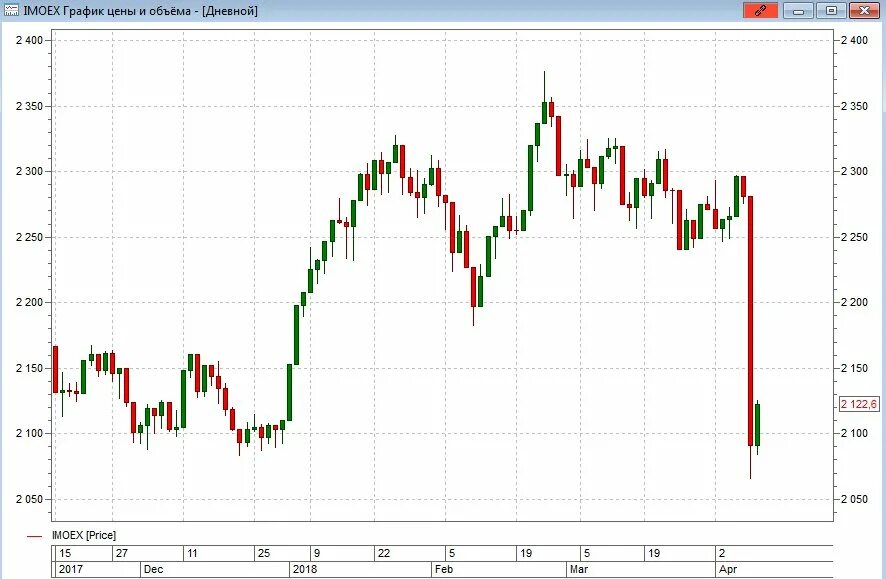The width and height of the screenshot is (886, 579).
Task: Click the left axis label 2 400
Action: [29, 40]
